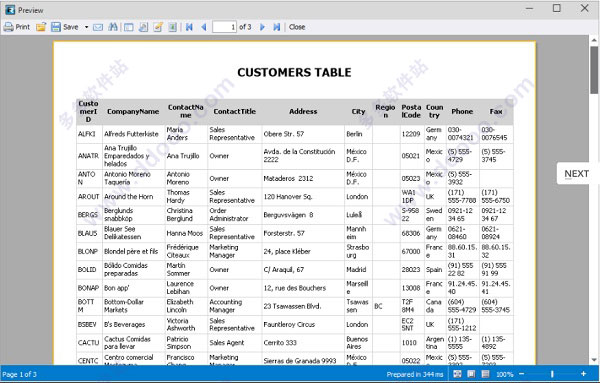Select whole page zoom icon in status bar
This screenshot has width=600, height=383.
(x=457, y=374)
